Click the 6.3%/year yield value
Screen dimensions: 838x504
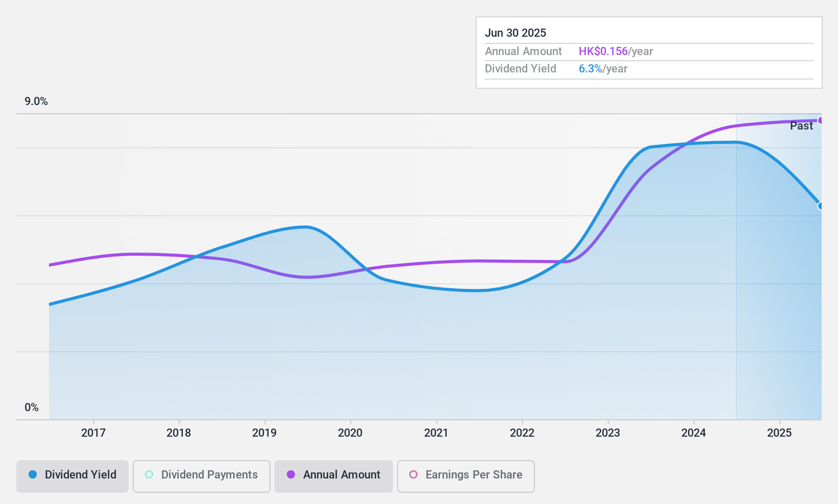click(603, 69)
